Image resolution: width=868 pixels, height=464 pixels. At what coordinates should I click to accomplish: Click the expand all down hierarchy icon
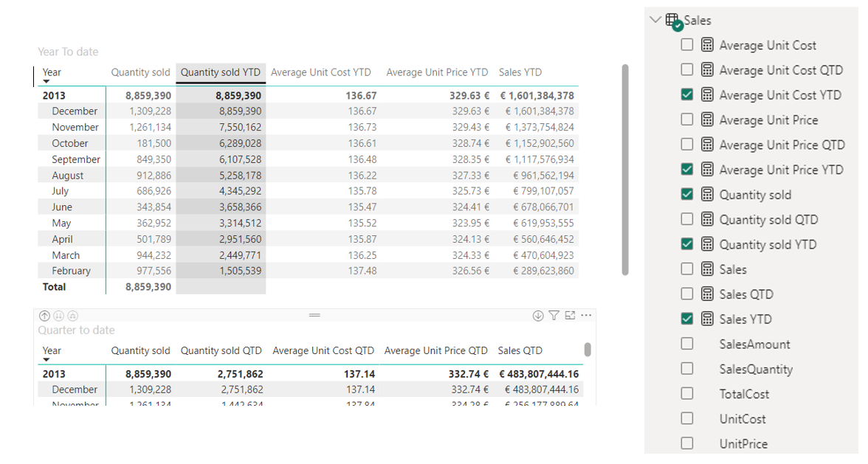click(x=72, y=316)
